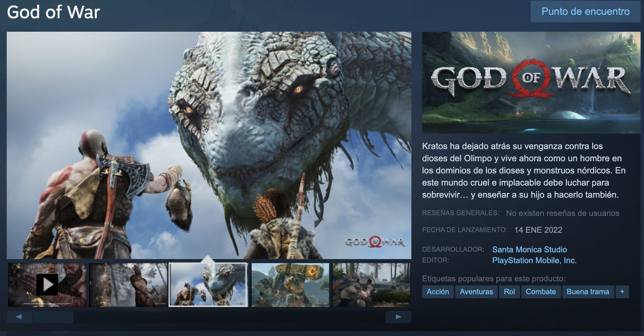The height and width of the screenshot is (336, 644).
Task: Open Santa Monica Studio developer link
Action: click(529, 249)
